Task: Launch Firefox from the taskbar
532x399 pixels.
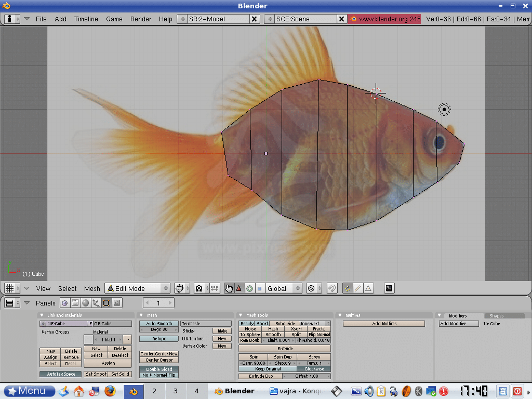Action: (x=110, y=391)
